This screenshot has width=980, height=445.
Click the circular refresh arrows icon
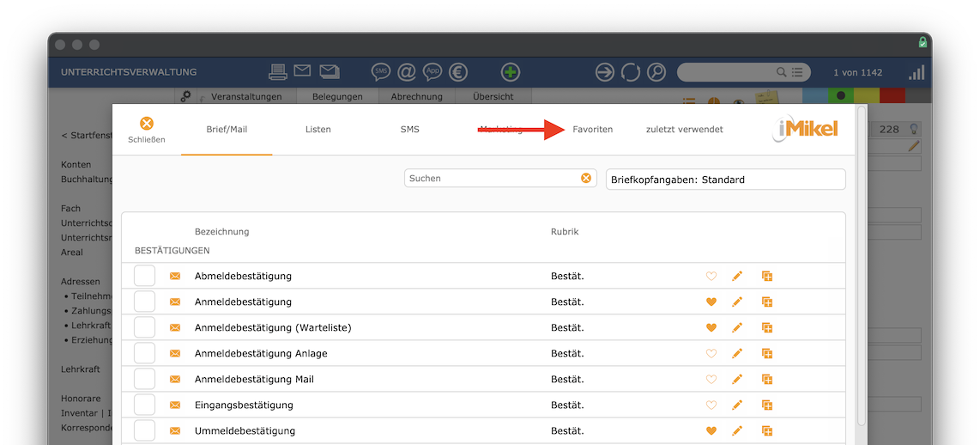point(630,72)
